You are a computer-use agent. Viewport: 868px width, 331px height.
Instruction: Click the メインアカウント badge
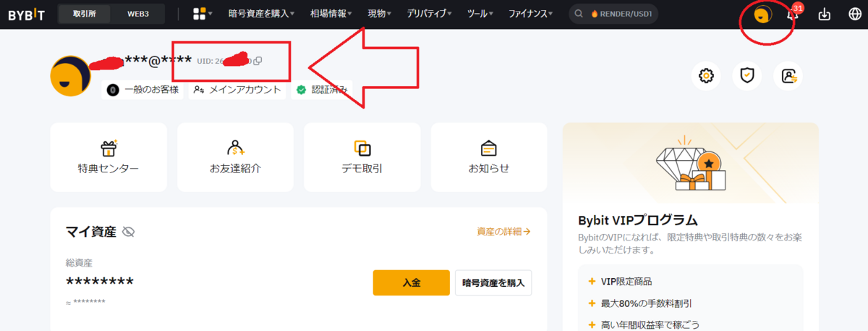(x=237, y=91)
